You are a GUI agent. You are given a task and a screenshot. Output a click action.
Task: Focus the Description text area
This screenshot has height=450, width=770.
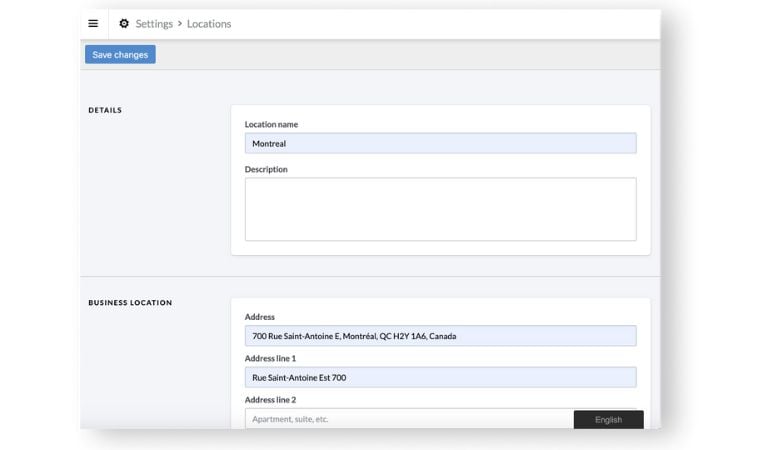click(440, 209)
